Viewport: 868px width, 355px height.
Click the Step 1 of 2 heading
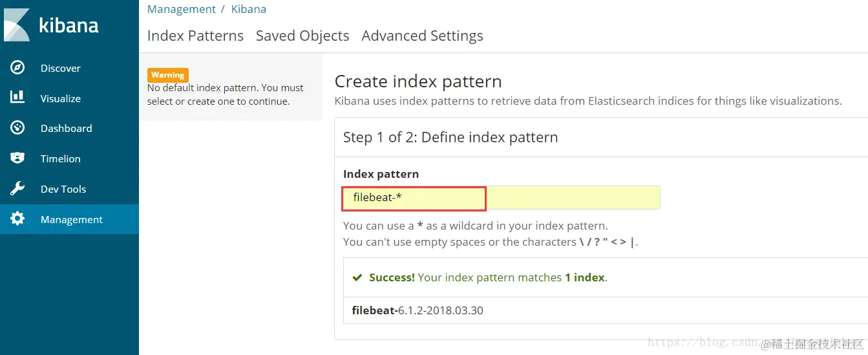[x=450, y=137]
